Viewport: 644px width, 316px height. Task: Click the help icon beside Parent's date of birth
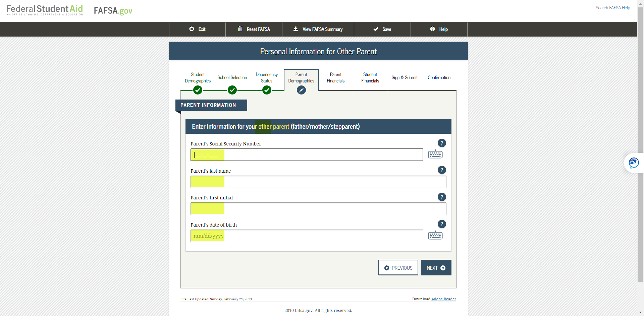[442, 224]
